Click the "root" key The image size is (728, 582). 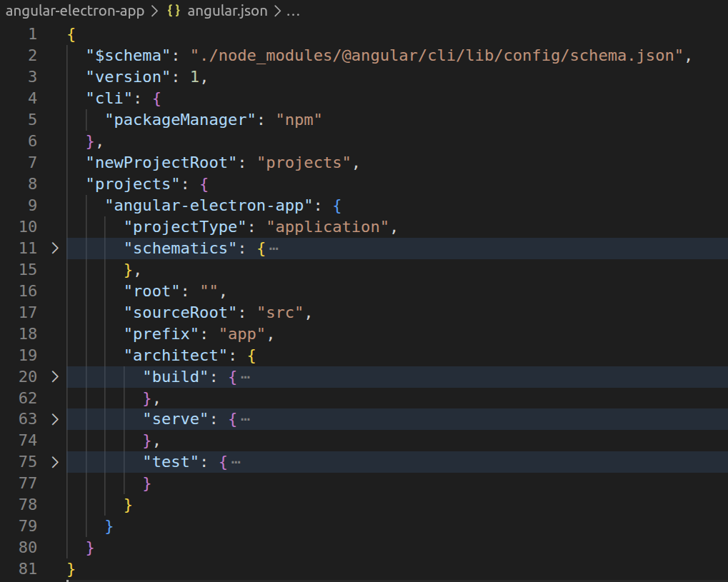pos(152,291)
